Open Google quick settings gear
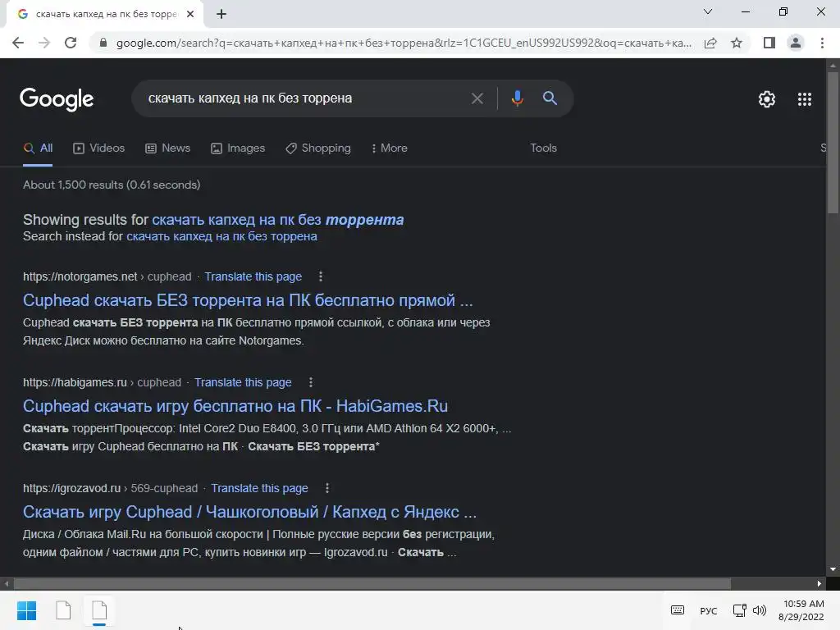The image size is (840, 630). (767, 99)
